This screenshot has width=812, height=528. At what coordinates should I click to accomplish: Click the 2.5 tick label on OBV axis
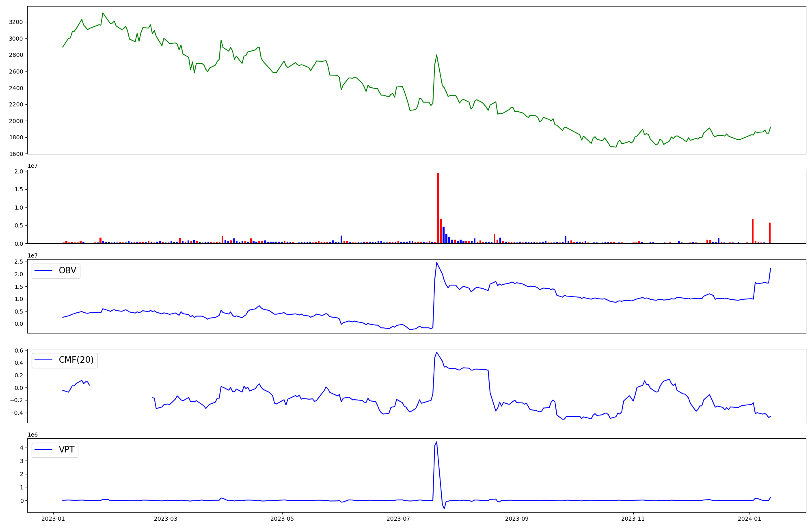pyautogui.click(x=19, y=262)
